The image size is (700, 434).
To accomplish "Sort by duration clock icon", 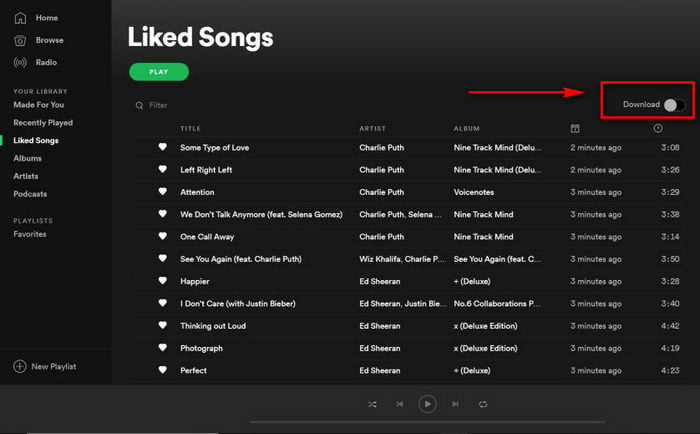I will (x=658, y=129).
